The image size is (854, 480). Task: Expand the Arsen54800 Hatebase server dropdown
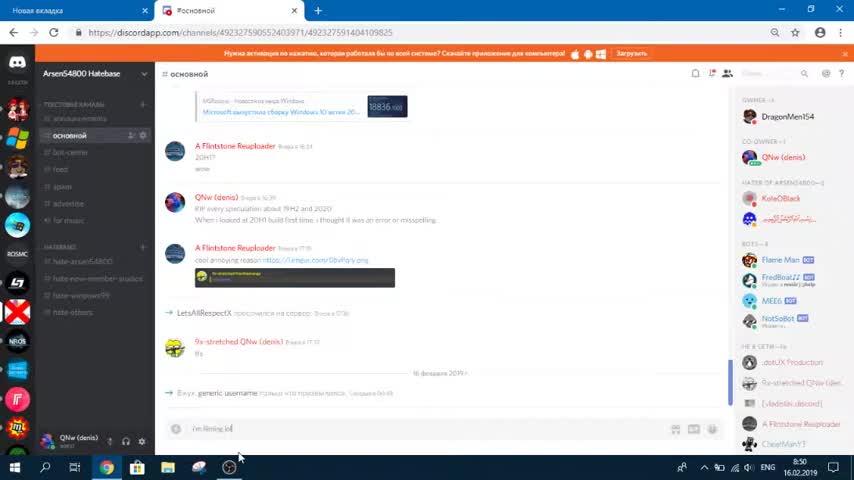[144, 74]
